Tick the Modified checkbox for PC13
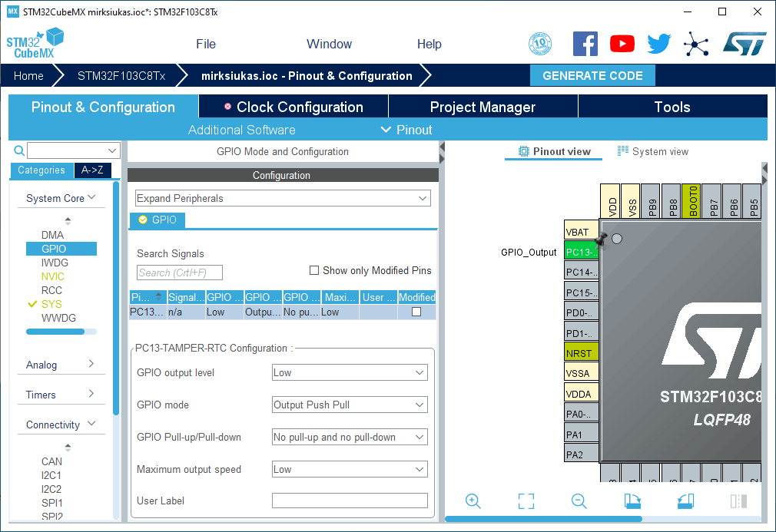Image resolution: width=776 pixels, height=532 pixels. [x=416, y=312]
